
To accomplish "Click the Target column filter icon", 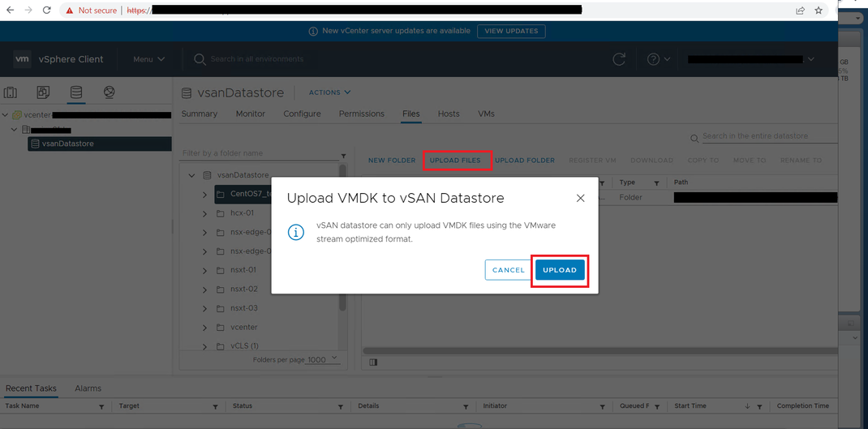I will (x=215, y=406).
